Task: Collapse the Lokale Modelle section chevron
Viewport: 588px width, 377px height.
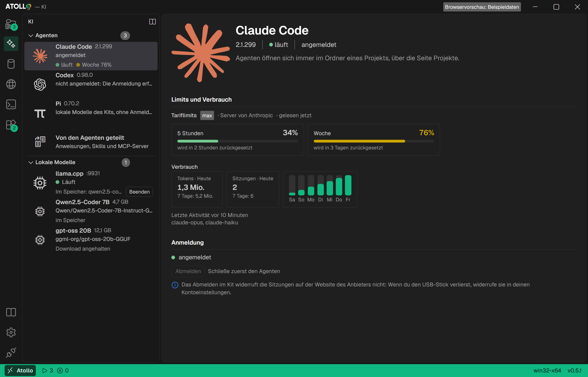Action: pos(31,163)
